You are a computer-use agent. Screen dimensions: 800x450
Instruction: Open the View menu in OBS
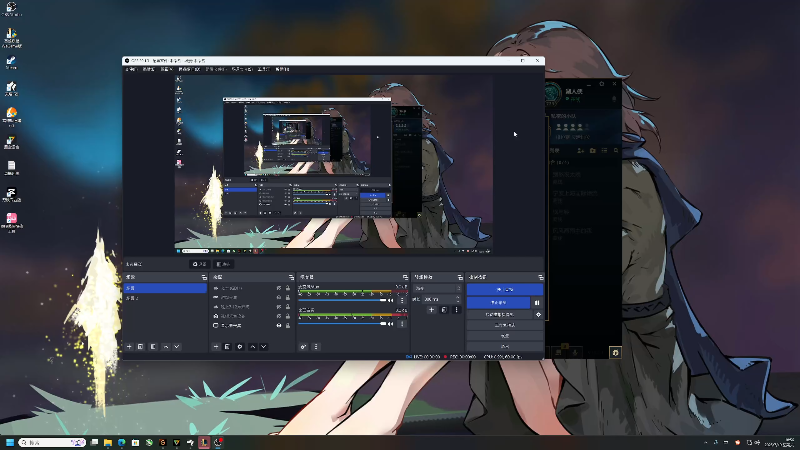[x=166, y=69]
